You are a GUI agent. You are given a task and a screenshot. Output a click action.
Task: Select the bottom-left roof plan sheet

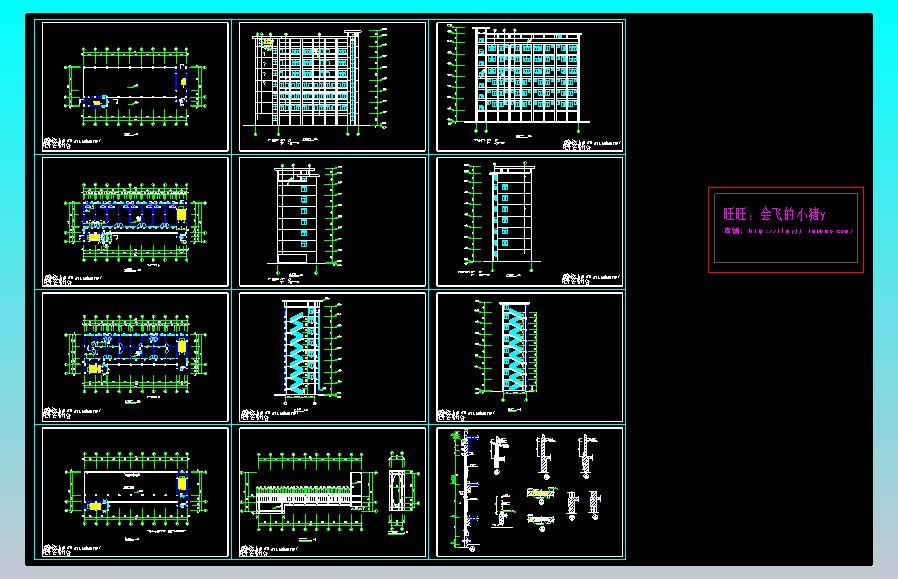[x=135, y=492]
